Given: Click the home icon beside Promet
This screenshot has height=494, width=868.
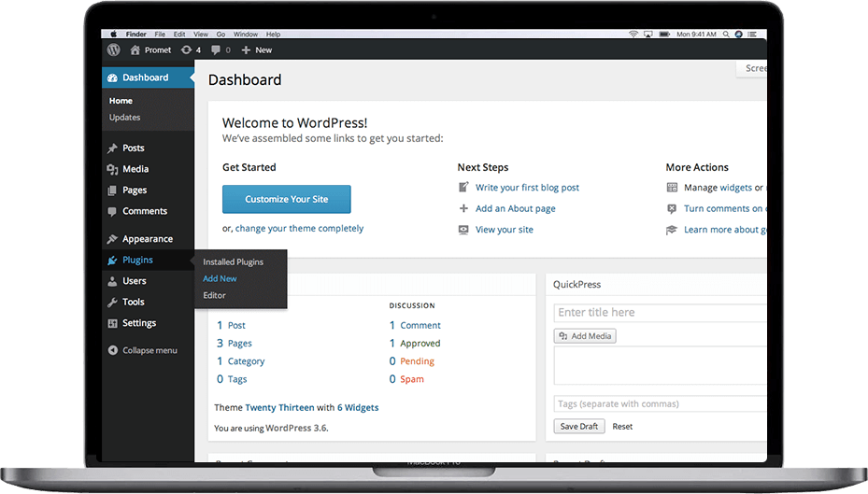Looking at the screenshot, I should [x=135, y=49].
